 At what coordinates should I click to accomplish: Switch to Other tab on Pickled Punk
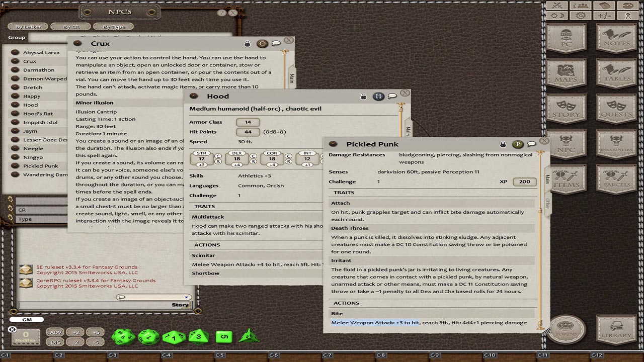547,204
